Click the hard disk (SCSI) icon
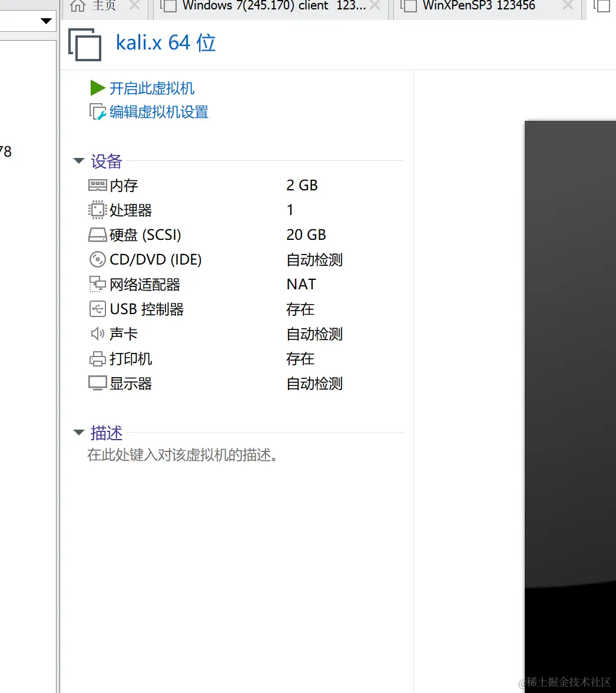 tap(98, 235)
